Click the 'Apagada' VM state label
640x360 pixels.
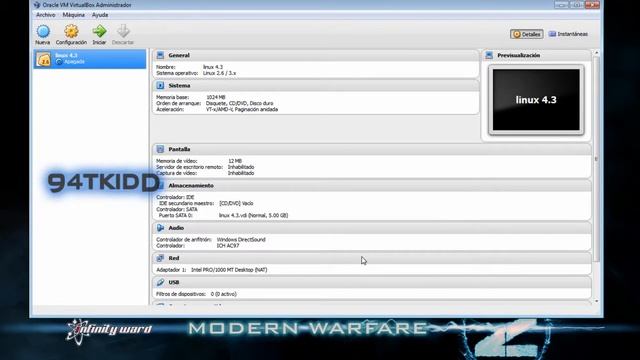74,62
